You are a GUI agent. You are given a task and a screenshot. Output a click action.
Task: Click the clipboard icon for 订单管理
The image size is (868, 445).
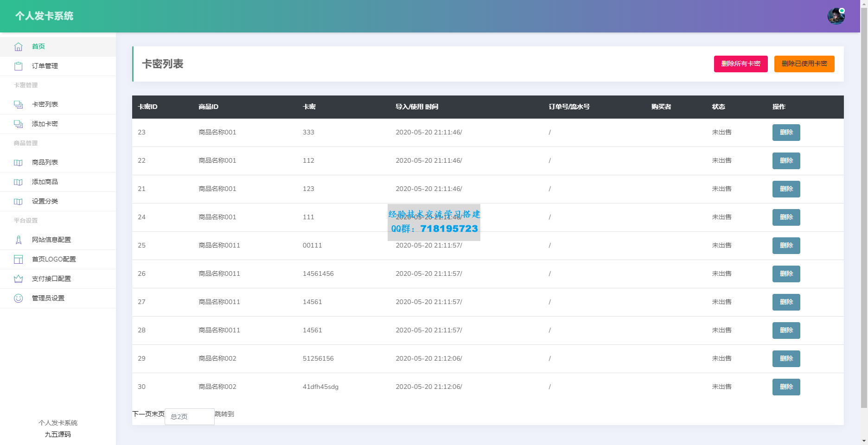coord(18,66)
